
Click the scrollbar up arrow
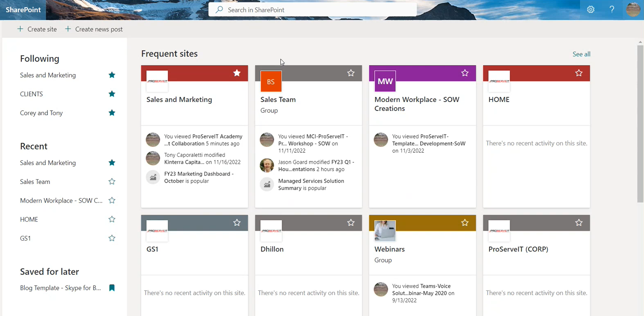coord(640,42)
